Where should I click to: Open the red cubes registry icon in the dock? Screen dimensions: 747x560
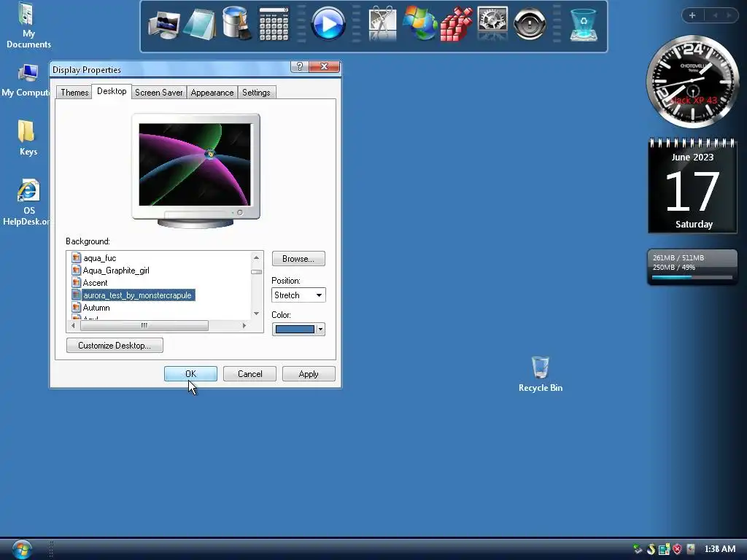[456, 24]
